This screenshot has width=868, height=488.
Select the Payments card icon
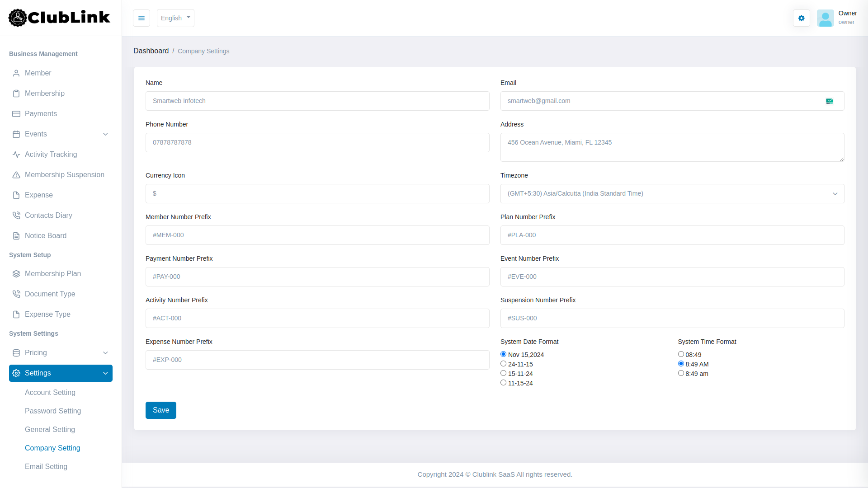[16, 113]
